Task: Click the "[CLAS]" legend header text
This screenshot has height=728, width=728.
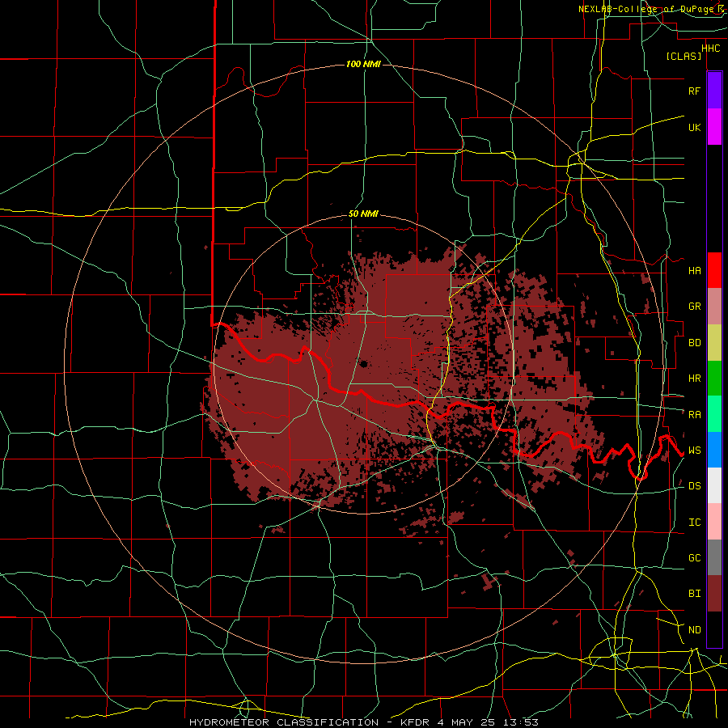Action: click(684, 56)
